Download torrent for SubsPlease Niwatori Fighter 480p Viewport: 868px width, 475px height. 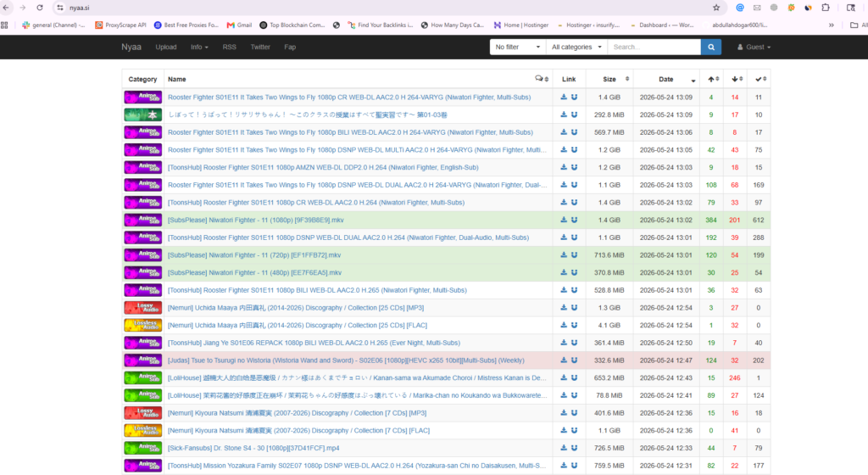coord(564,272)
